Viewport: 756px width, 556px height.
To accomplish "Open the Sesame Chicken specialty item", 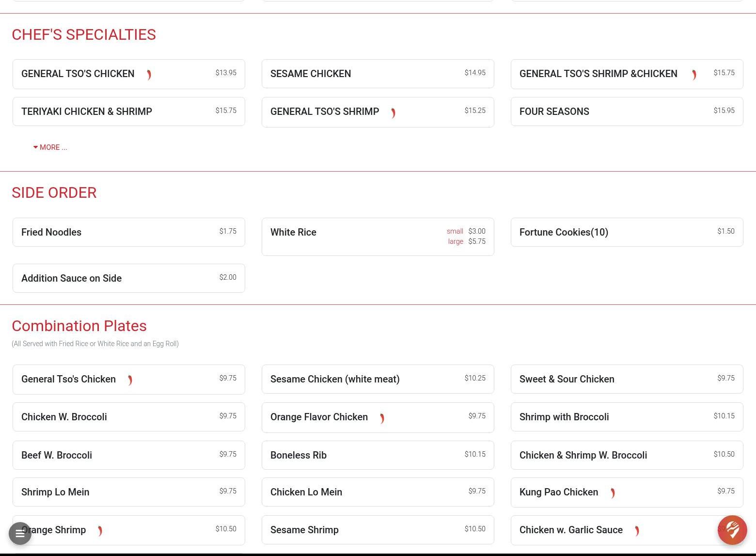I will coord(378,74).
